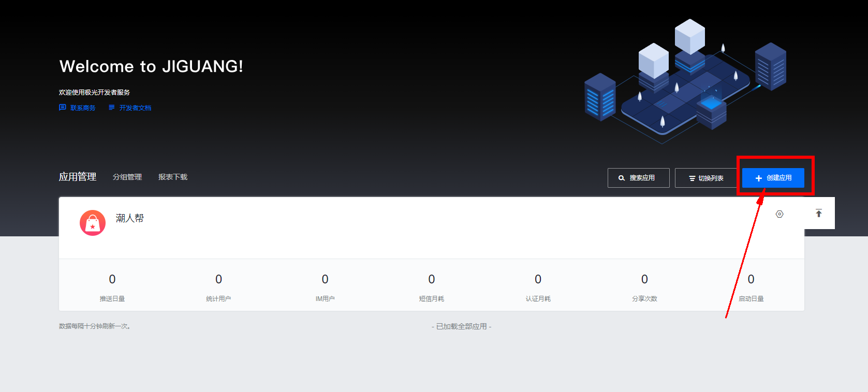Click the 潮人帮 shopping bag app icon
This screenshot has width=868, height=392.
pos(93,223)
